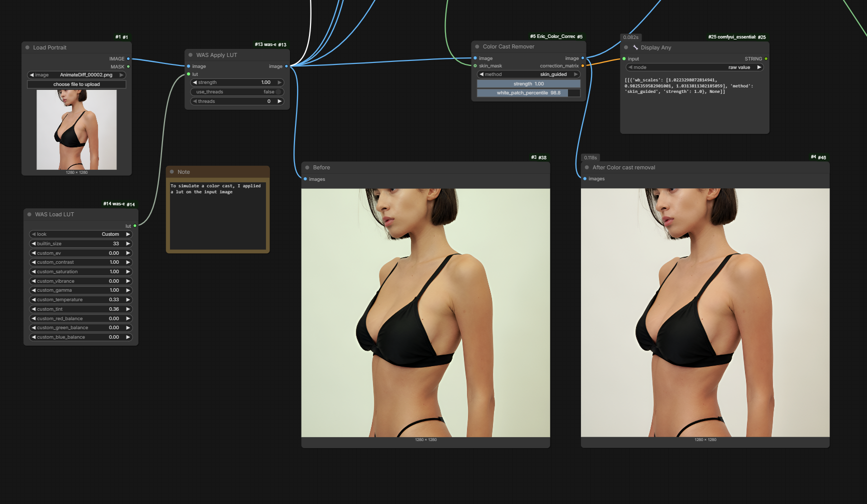Image resolution: width=867 pixels, height=504 pixels.
Task: Decrease custom_blue_balance with left arrow
Action: pyautogui.click(x=33, y=337)
